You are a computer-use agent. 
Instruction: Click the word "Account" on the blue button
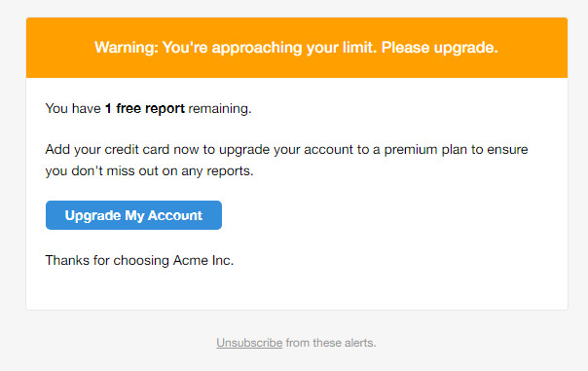[175, 215]
